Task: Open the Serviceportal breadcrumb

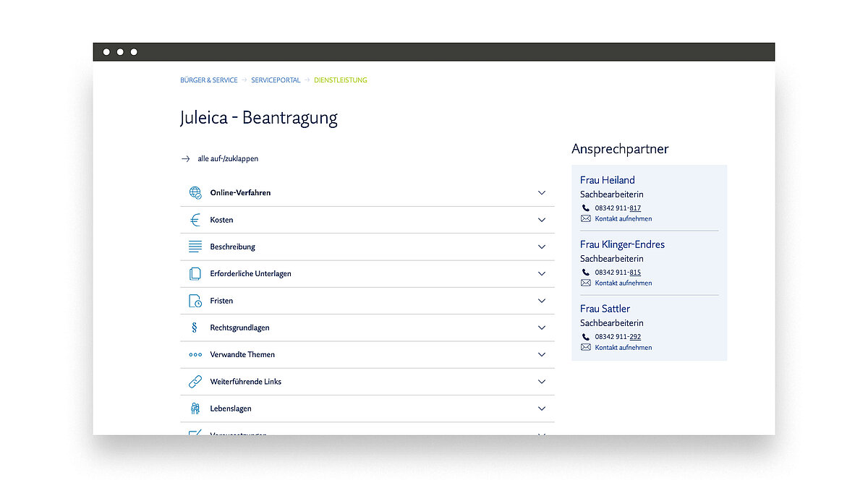Action: coord(276,80)
